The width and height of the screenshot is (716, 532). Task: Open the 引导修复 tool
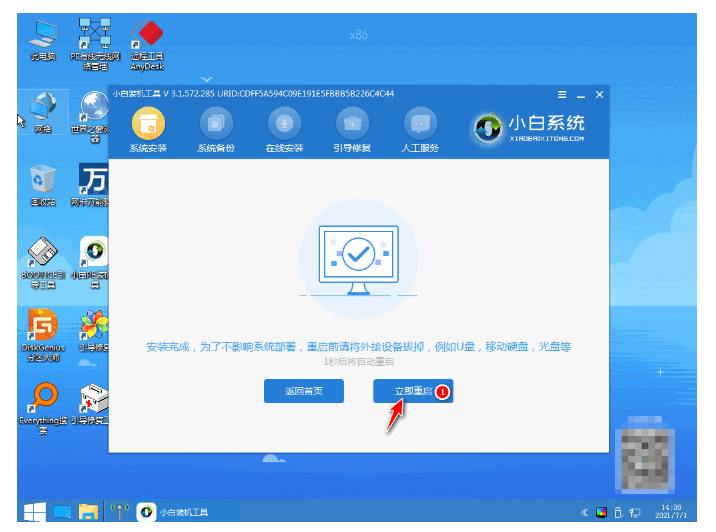352,130
